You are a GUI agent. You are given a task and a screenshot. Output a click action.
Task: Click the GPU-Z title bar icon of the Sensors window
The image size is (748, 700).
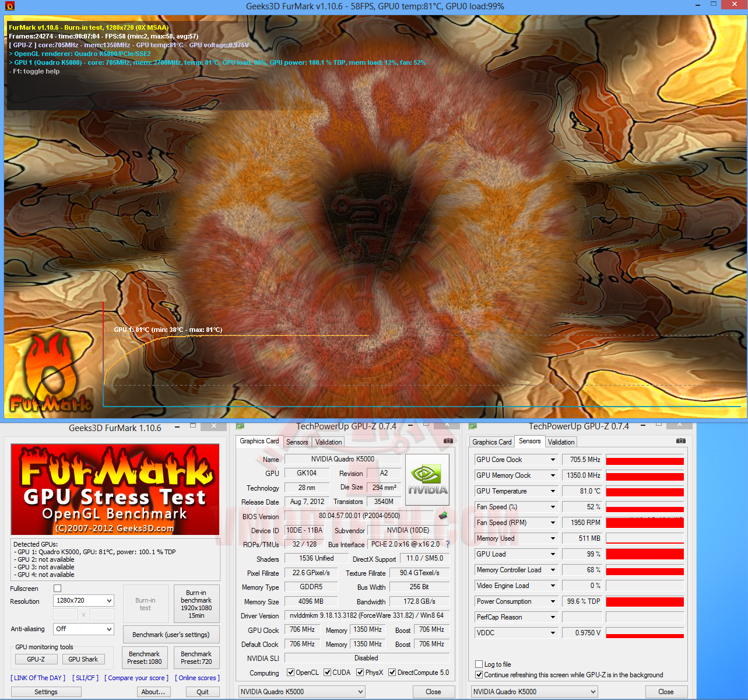(x=473, y=426)
